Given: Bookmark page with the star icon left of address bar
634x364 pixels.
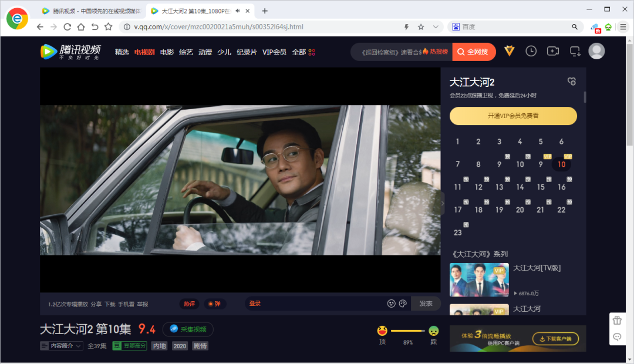Looking at the screenshot, I should pyautogui.click(x=109, y=26).
